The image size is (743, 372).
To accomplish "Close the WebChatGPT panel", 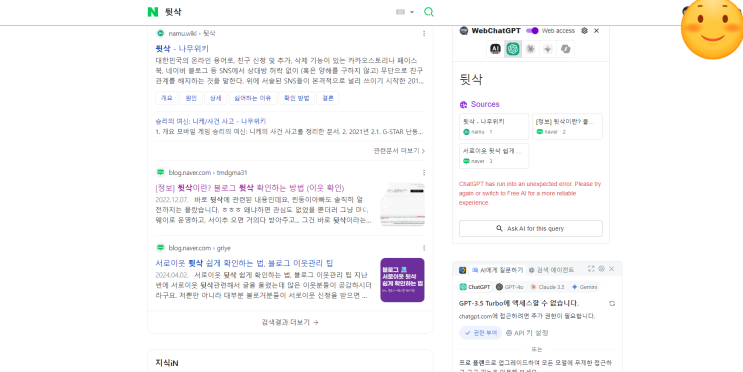I will (x=597, y=31).
